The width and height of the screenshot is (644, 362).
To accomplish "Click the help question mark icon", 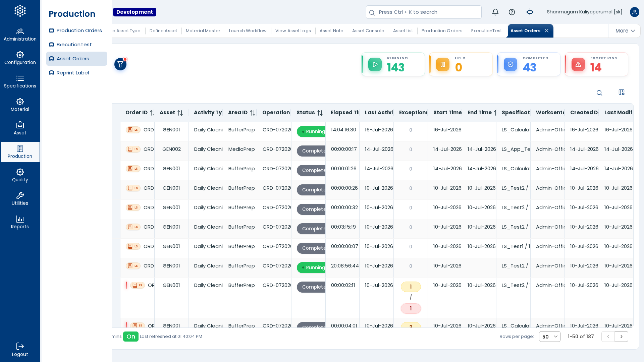I will [x=512, y=12].
